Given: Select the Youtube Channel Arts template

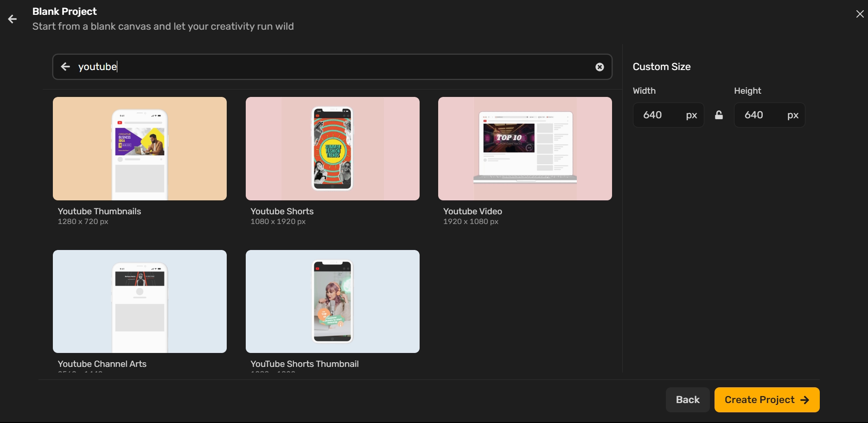Looking at the screenshot, I should coord(140,301).
